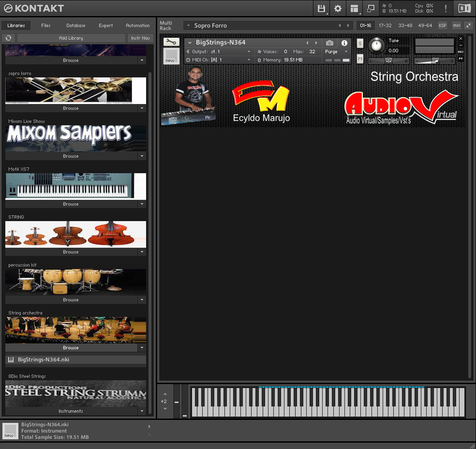Click the library list vertical scrollbar
Viewport: 476px width, 449px height.
pyautogui.click(x=149, y=243)
